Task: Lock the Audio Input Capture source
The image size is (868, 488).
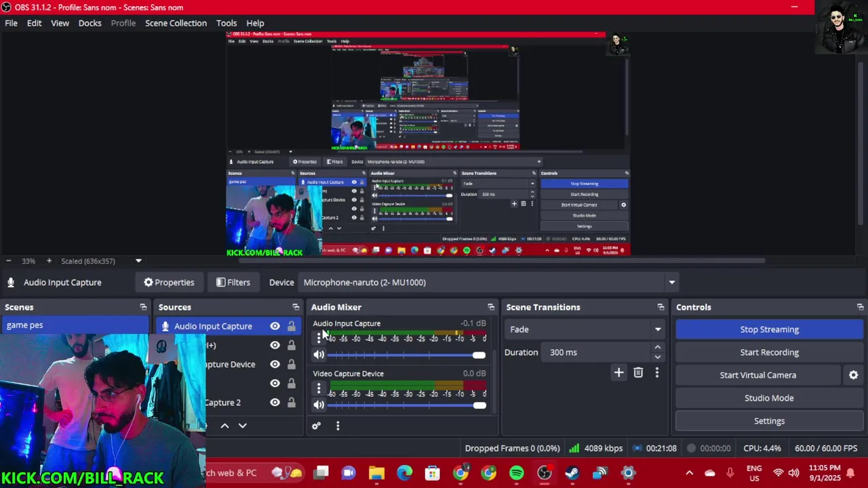Action: tap(291, 326)
